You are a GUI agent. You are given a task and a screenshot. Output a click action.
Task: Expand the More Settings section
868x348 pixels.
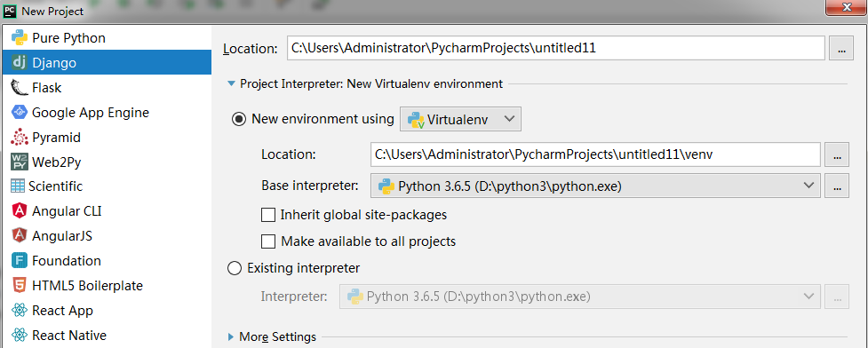(231, 337)
